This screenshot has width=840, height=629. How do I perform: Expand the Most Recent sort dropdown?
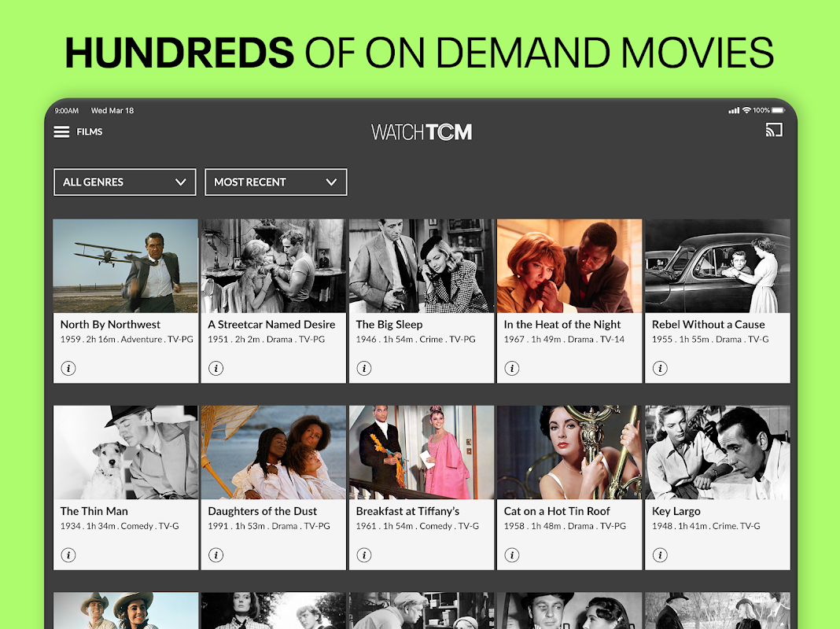276,182
